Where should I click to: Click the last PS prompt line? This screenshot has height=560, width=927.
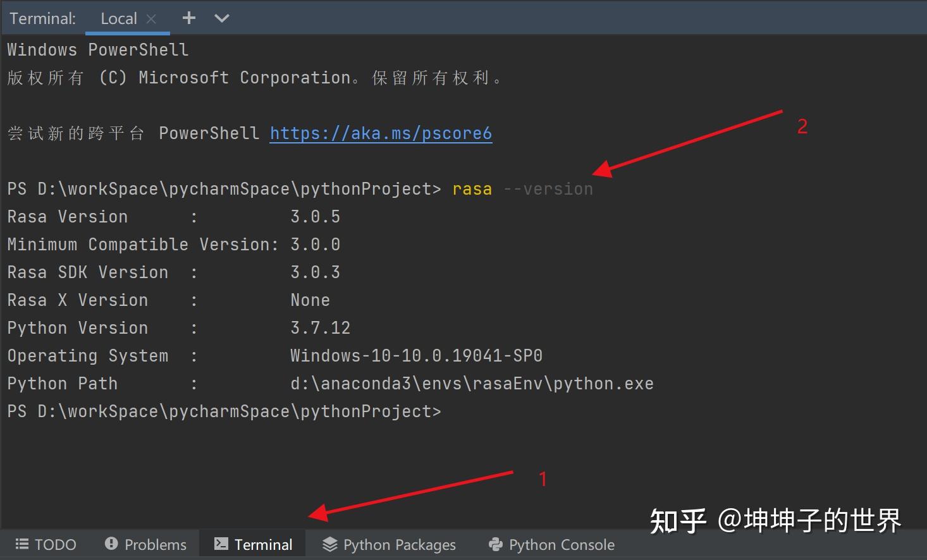224,411
